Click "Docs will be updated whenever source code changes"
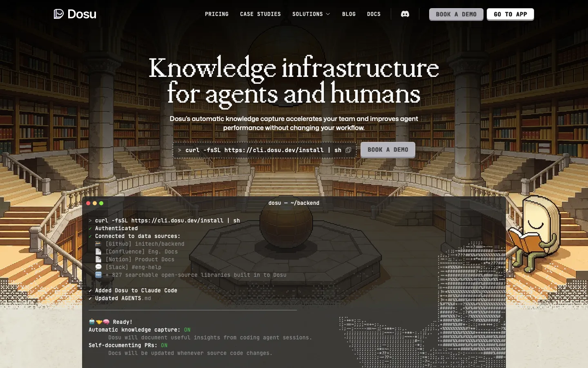This screenshot has height=368, width=588. coord(190,353)
